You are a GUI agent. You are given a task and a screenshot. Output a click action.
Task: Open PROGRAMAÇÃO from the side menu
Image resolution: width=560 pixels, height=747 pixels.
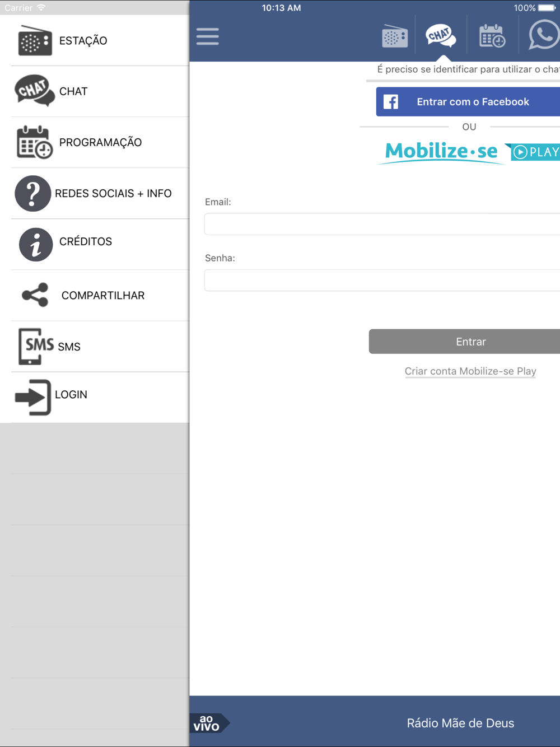[x=100, y=142]
